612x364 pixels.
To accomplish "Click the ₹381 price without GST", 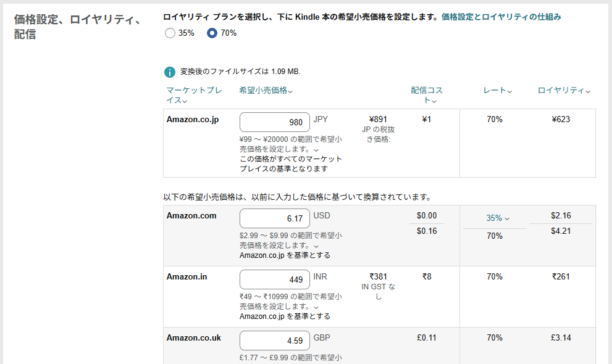I will tap(378, 277).
